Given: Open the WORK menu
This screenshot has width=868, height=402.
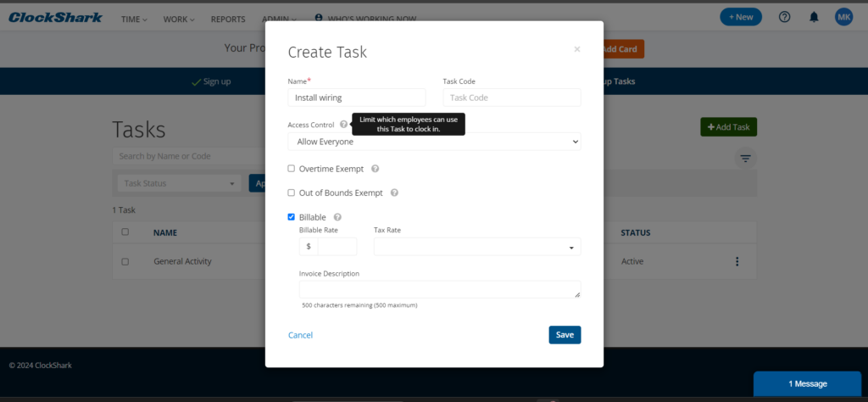Looking at the screenshot, I should coord(179,20).
